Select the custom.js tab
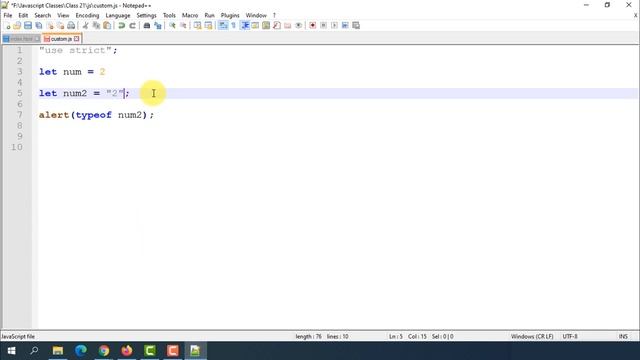 coord(61,39)
